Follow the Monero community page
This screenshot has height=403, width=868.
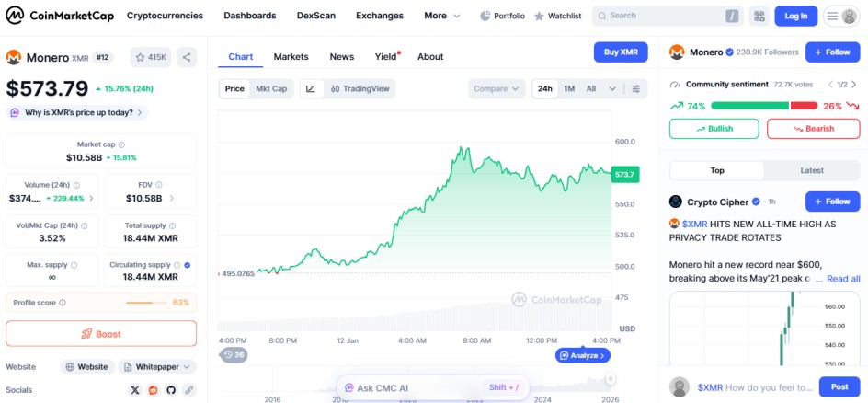point(832,52)
